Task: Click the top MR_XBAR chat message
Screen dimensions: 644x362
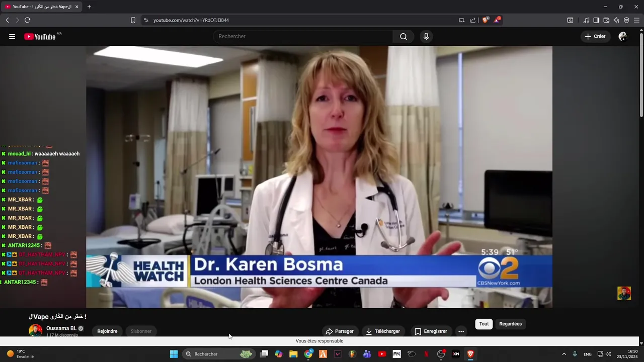Action: (x=22, y=200)
